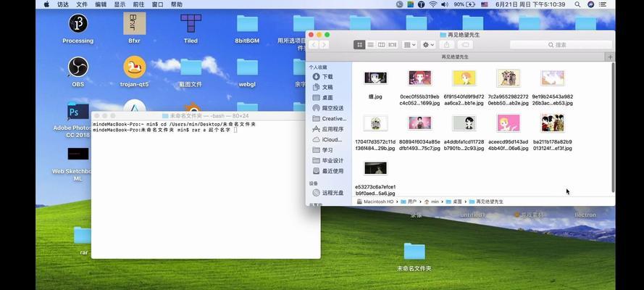644x290 pixels.
Task: Open 最近使用 in the Finder sidebar
Action: pos(327,171)
